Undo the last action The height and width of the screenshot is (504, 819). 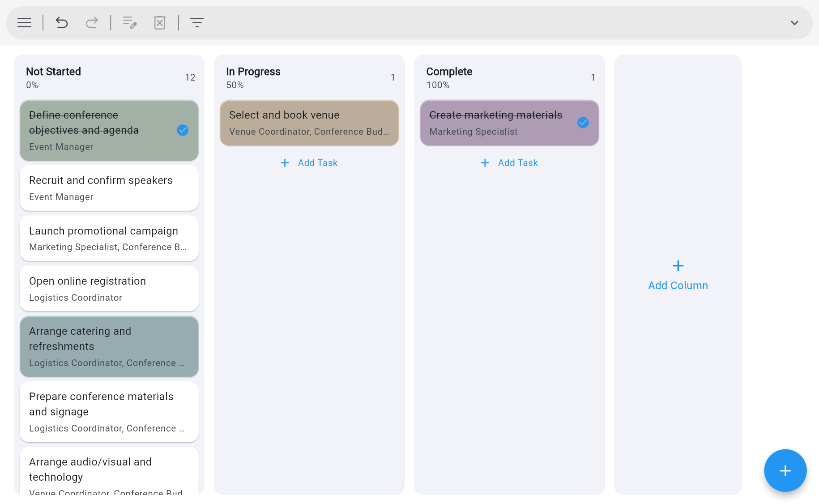click(x=62, y=22)
